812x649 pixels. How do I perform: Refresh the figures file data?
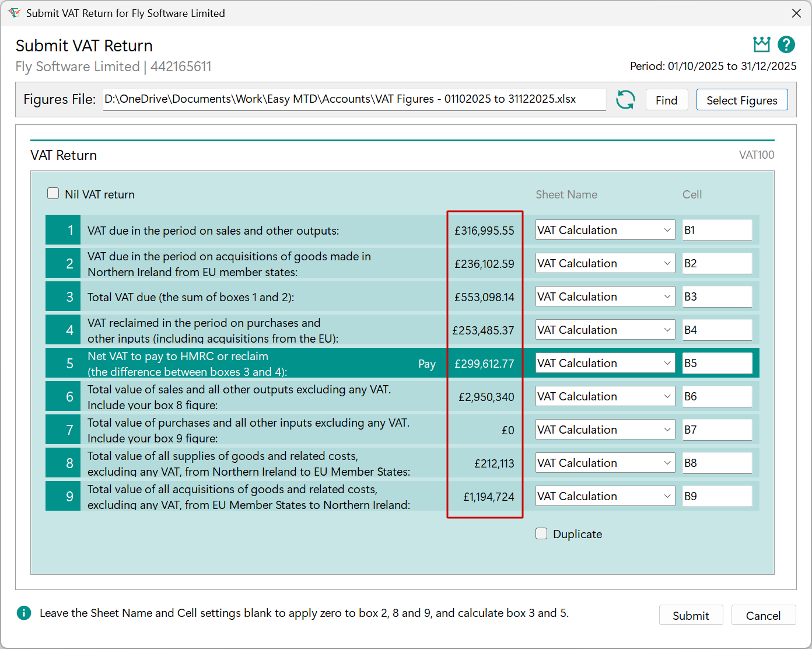pyautogui.click(x=625, y=100)
